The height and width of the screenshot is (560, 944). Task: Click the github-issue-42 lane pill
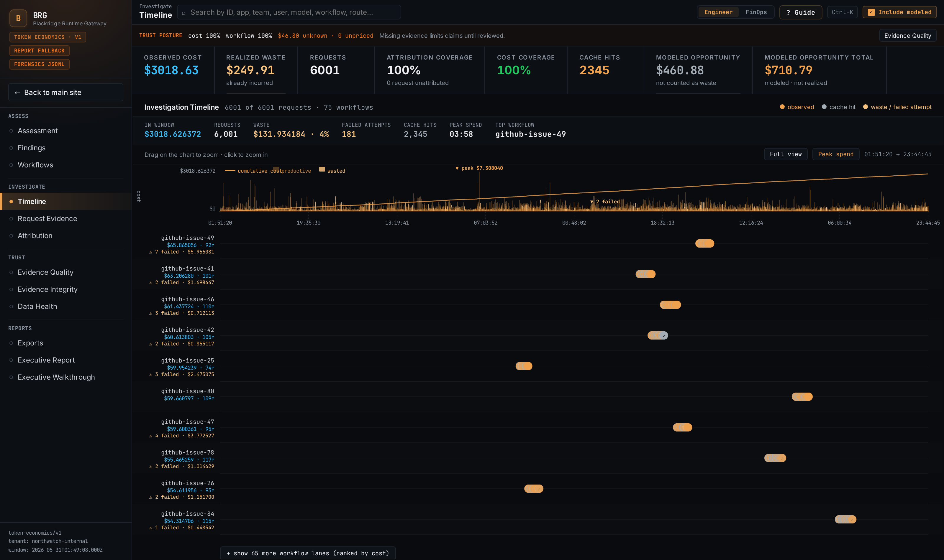coord(658,335)
